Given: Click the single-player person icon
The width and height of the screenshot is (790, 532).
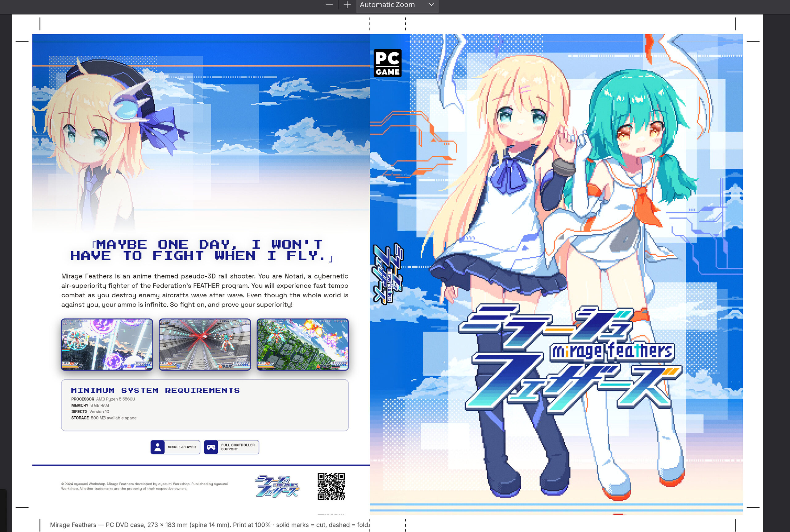Looking at the screenshot, I should point(157,447).
